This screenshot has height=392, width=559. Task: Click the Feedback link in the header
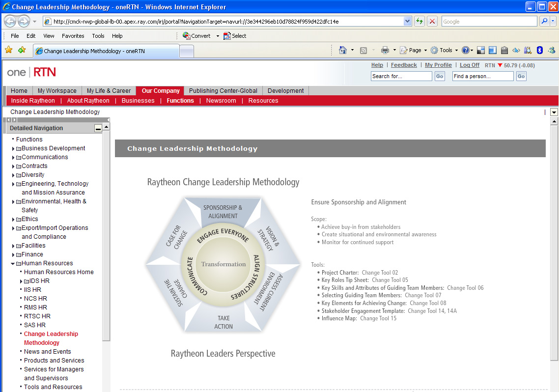(x=404, y=65)
